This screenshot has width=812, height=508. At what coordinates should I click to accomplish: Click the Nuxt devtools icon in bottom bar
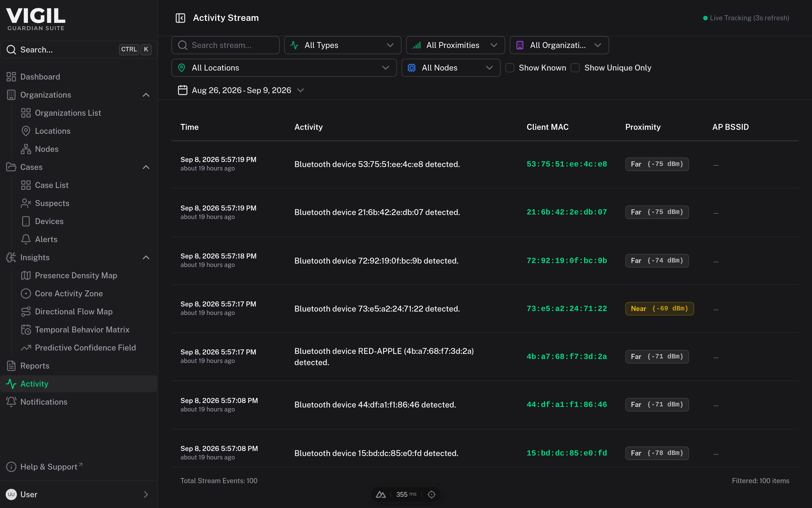(x=381, y=494)
